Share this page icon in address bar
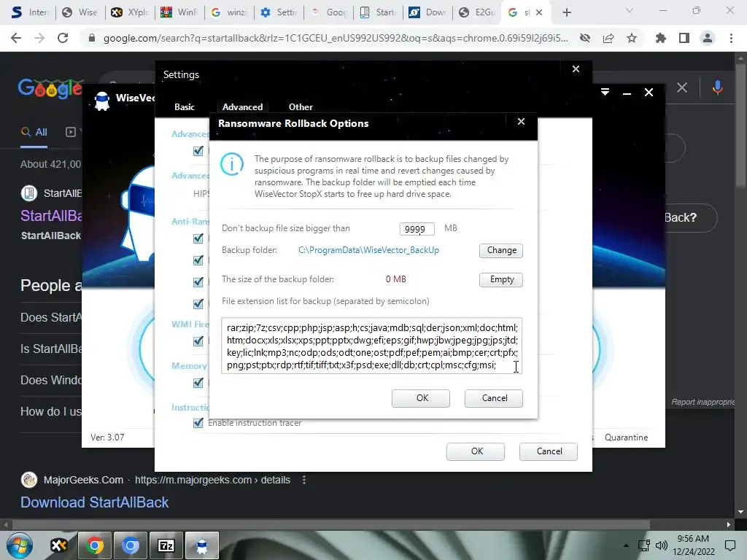The image size is (747, 560). point(608,38)
